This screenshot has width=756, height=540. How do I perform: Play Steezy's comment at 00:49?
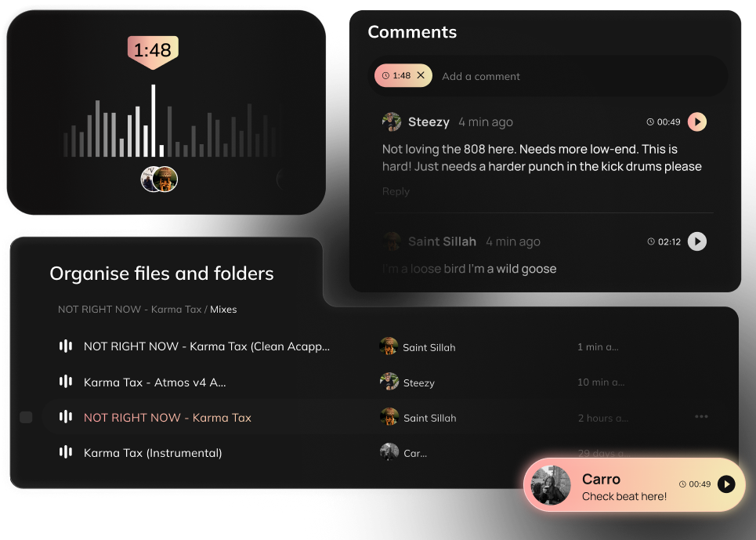[696, 122]
